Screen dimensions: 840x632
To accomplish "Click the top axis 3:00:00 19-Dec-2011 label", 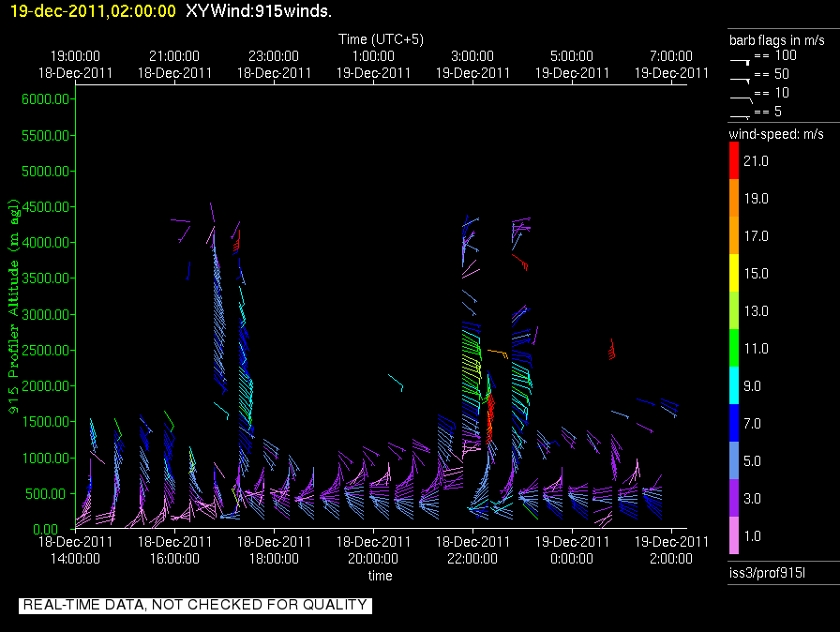I will 472,65.
